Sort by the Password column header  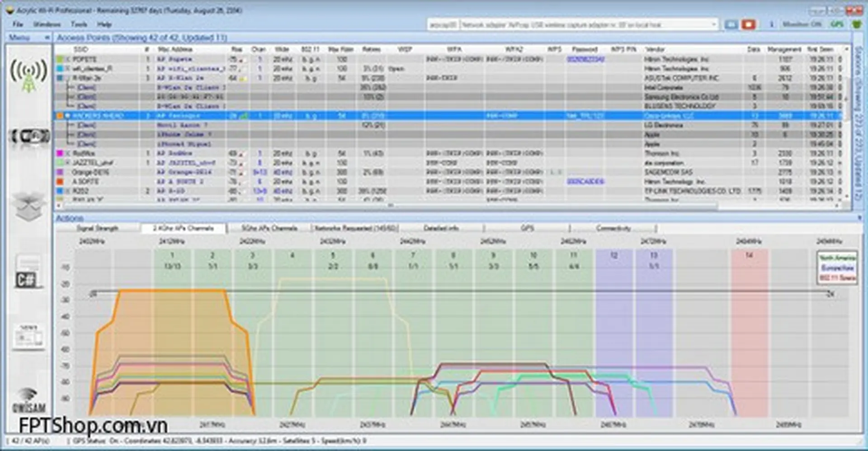pos(585,49)
